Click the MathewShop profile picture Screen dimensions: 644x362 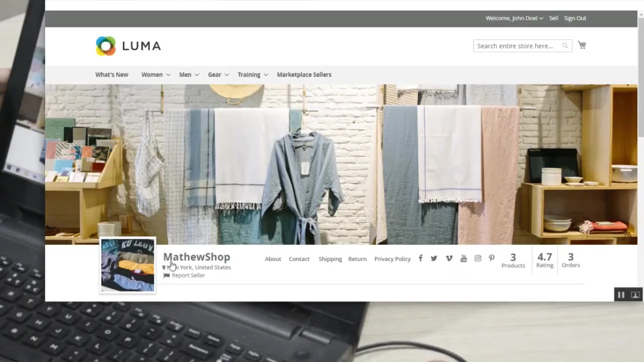(127, 265)
